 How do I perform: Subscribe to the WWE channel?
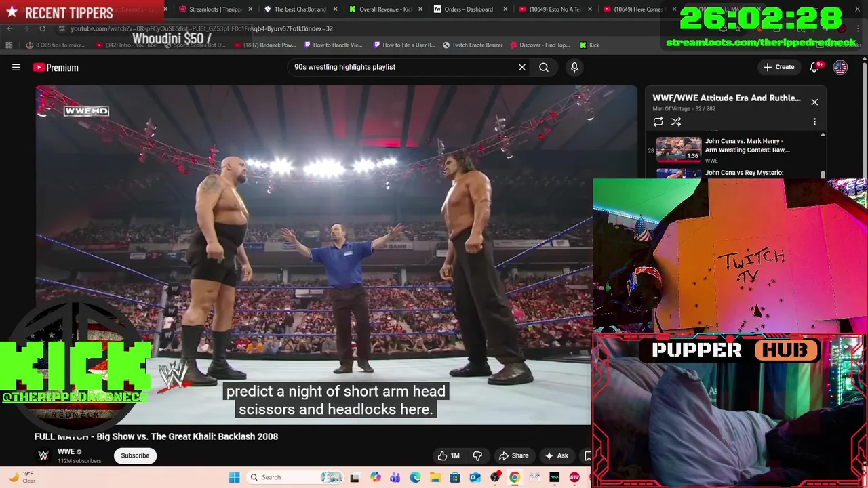point(135,455)
